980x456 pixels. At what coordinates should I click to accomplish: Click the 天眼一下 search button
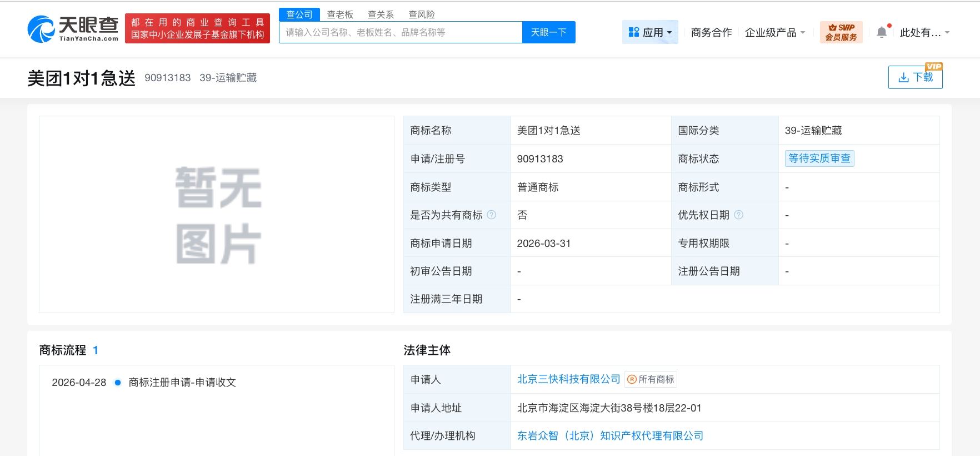point(549,32)
